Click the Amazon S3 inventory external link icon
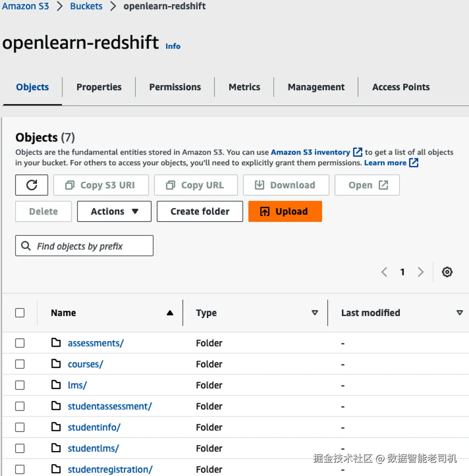This screenshot has width=469, height=476. [x=357, y=152]
